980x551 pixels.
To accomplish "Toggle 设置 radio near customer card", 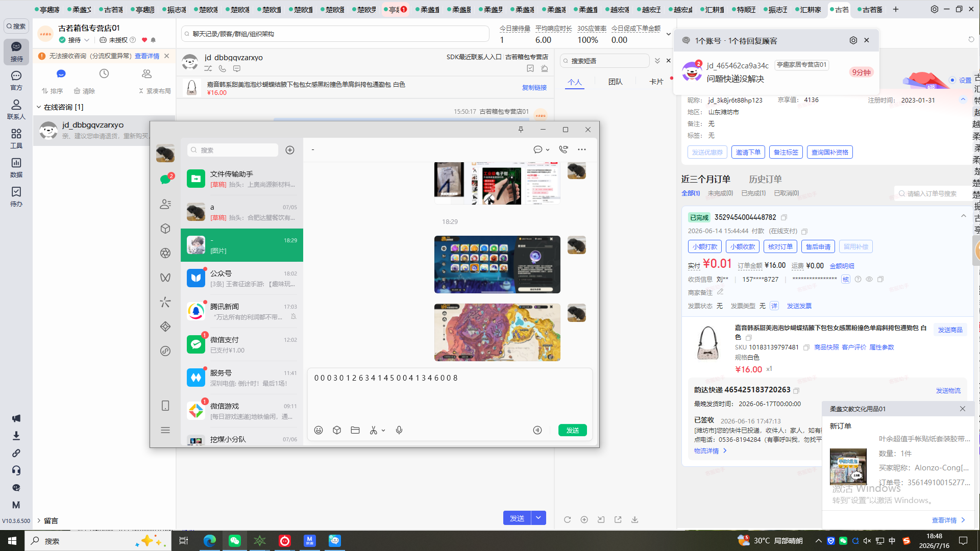I will click(952, 80).
